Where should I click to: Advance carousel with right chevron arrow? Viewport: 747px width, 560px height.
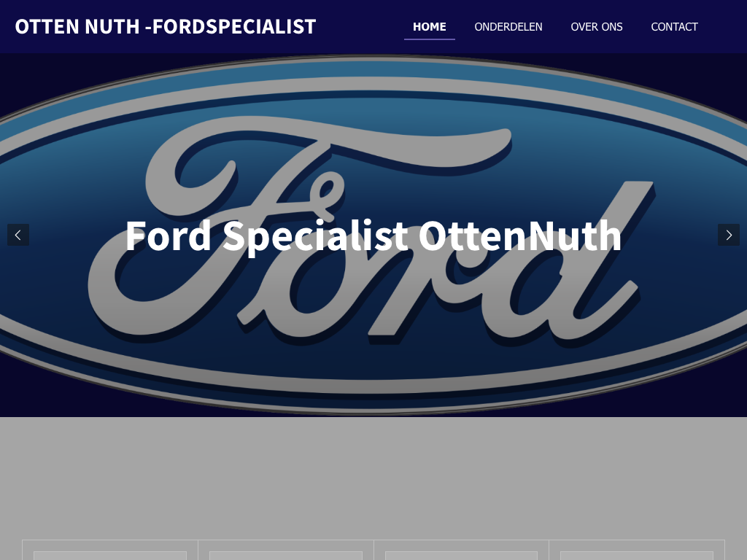point(729,235)
